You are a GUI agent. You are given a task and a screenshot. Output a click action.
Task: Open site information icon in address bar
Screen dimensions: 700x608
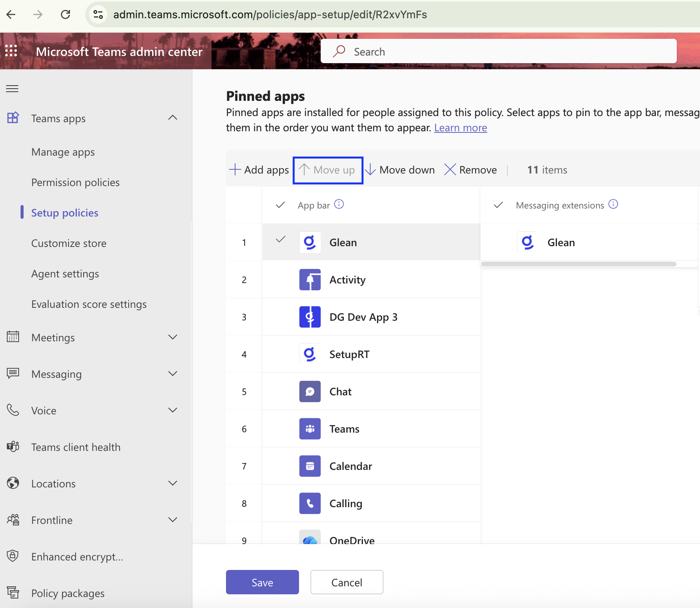(x=98, y=14)
